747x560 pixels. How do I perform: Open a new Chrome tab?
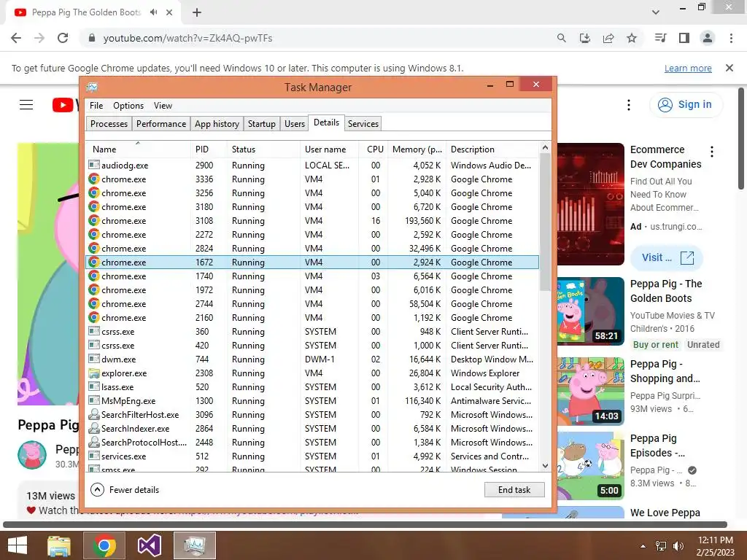pyautogui.click(x=197, y=12)
